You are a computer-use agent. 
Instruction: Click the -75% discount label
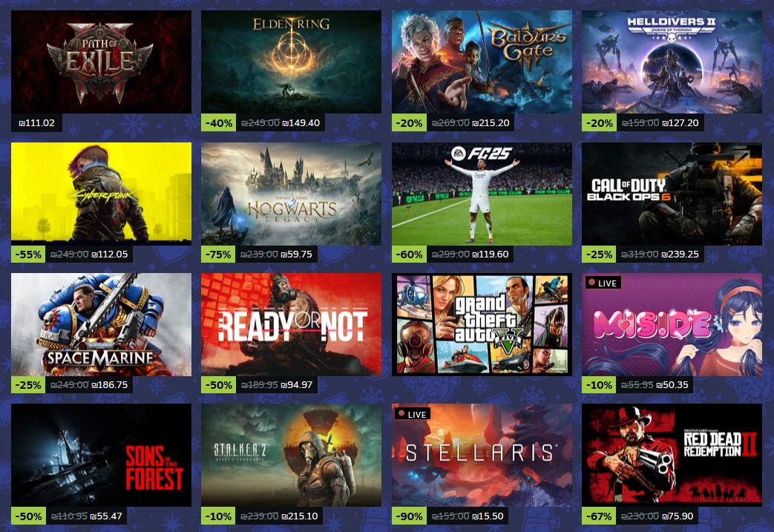pos(218,254)
